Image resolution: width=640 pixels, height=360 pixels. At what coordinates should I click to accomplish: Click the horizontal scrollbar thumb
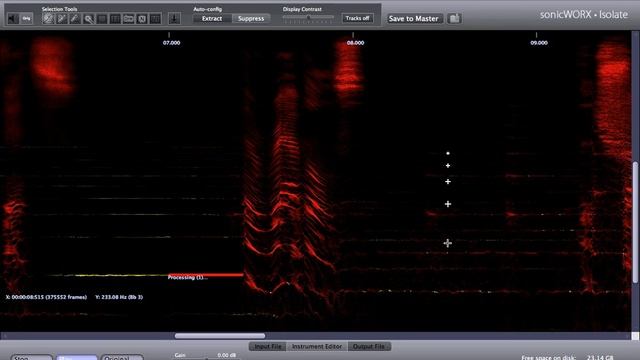220,336
